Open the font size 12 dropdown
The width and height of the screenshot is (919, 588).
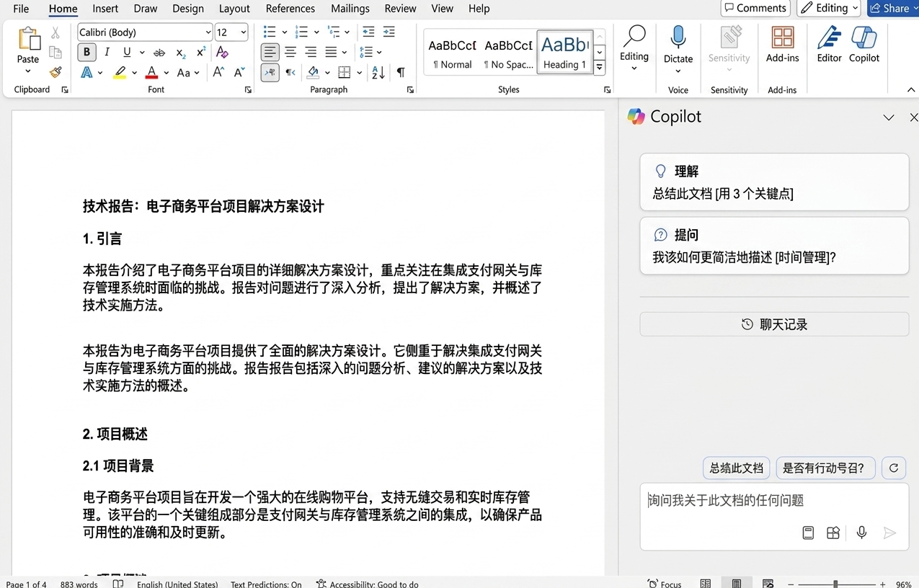[x=244, y=32]
